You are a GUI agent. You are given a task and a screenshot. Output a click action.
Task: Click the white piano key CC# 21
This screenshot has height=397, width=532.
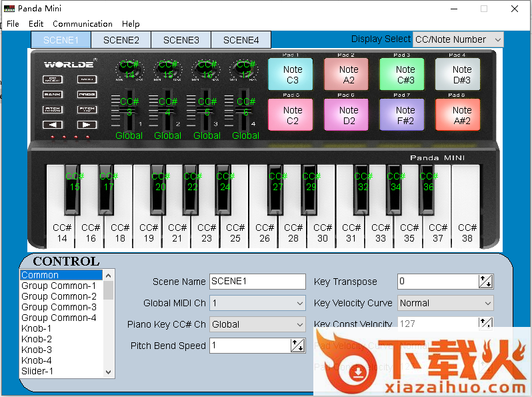tap(177, 233)
